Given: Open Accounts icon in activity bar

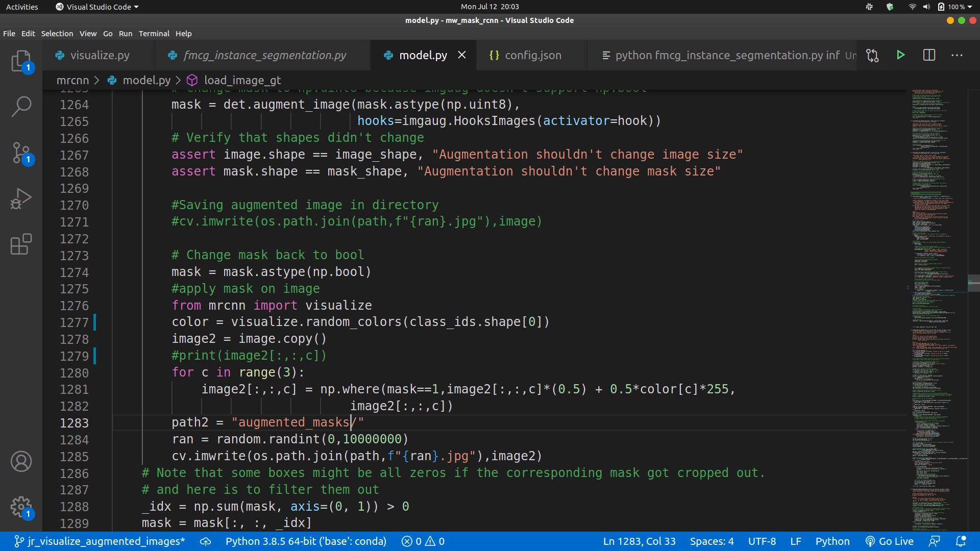Looking at the screenshot, I should pyautogui.click(x=21, y=461).
